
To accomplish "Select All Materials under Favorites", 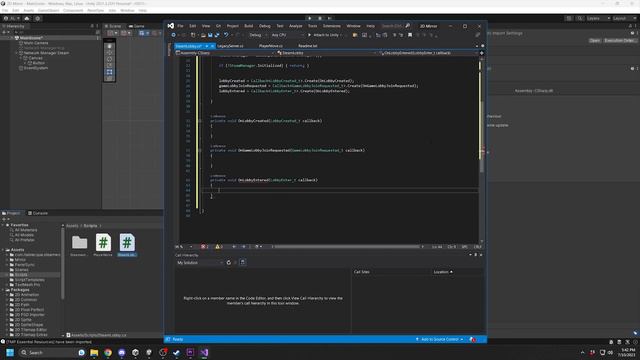I will [26, 230].
